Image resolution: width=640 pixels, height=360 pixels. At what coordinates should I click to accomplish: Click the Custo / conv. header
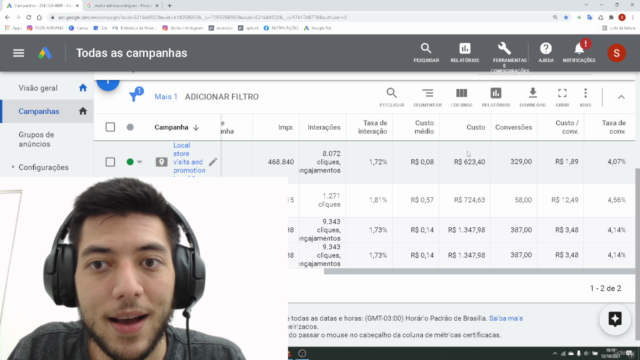point(567,127)
